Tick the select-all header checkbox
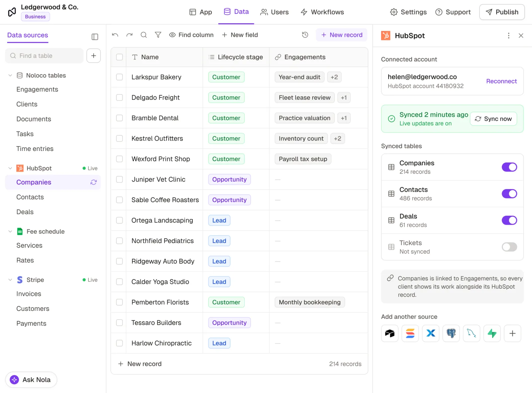 (x=119, y=57)
